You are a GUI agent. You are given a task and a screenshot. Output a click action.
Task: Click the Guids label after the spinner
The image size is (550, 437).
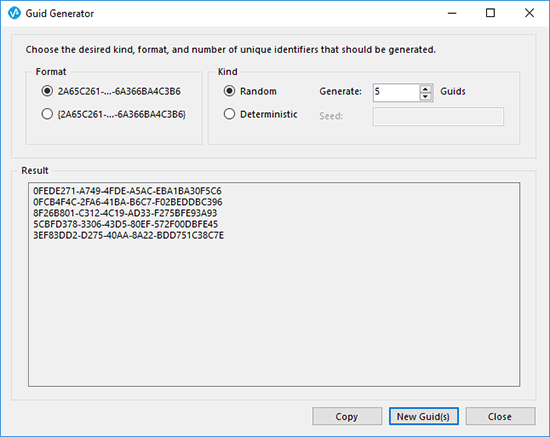coord(453,92)
